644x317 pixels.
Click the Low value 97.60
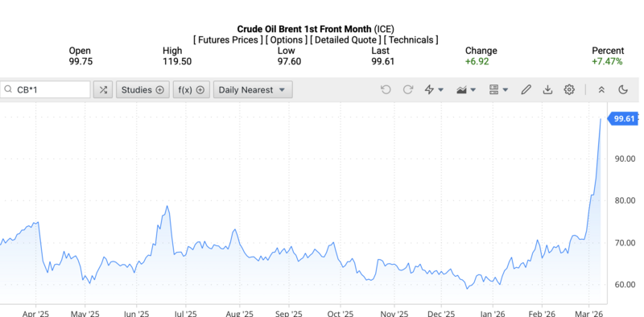coord(289,62)
